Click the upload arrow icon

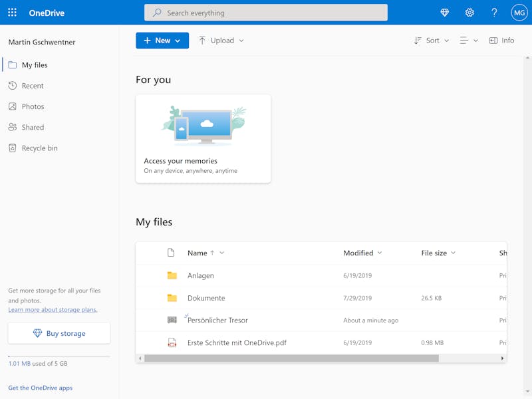coord(202,41)
